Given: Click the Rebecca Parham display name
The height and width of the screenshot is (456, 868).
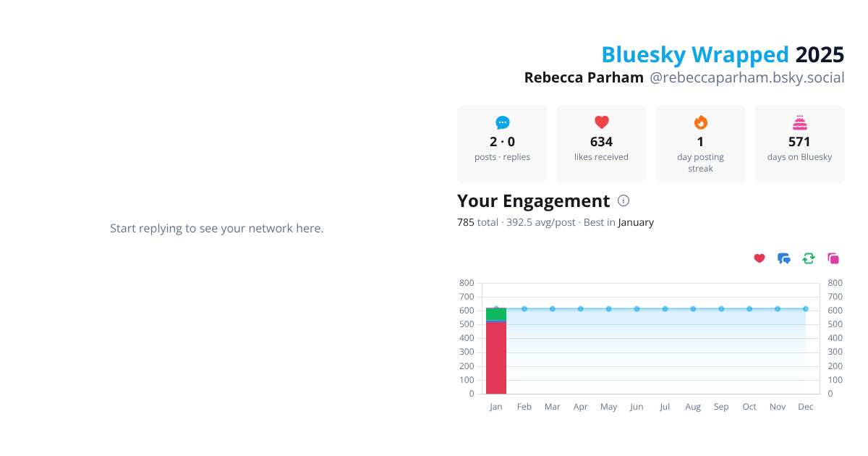Looking at the screenshot, I should point(584,77).
